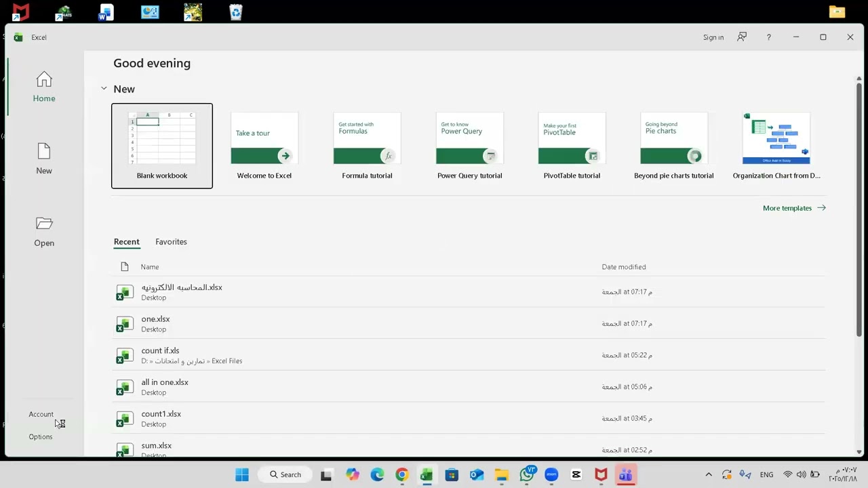
Task: Click the file icon beside count if.xls
Action: coord(125,356)
